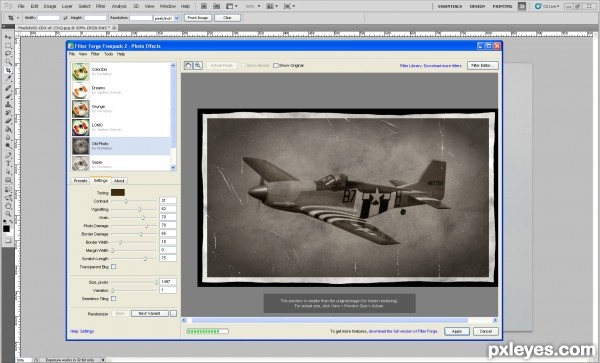Select the Grunge filter in list
The height and width of the screenshot is (363, 600).
pyautogui.click(x=121, y=109)
